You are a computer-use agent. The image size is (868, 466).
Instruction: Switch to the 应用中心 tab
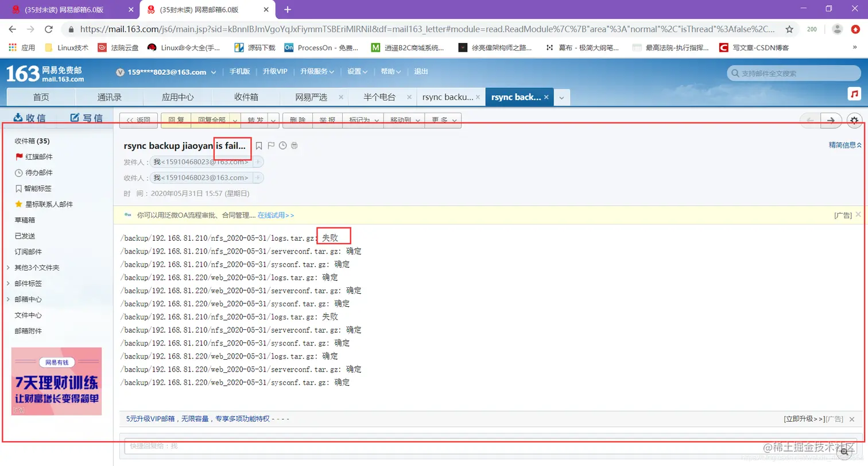177,97
